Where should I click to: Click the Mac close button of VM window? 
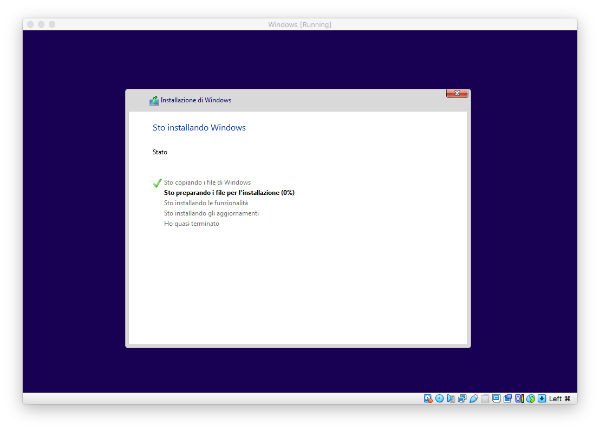[x=31, y=24]
